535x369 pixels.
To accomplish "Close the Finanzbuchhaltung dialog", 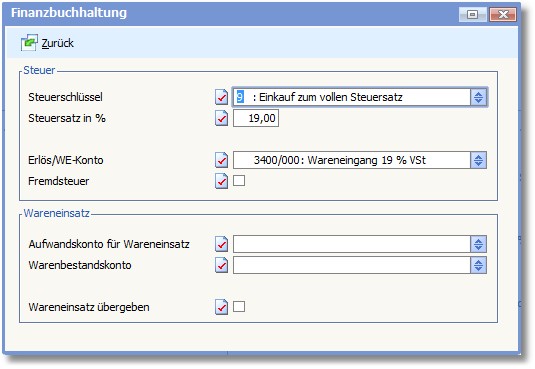I will point(503,14).
